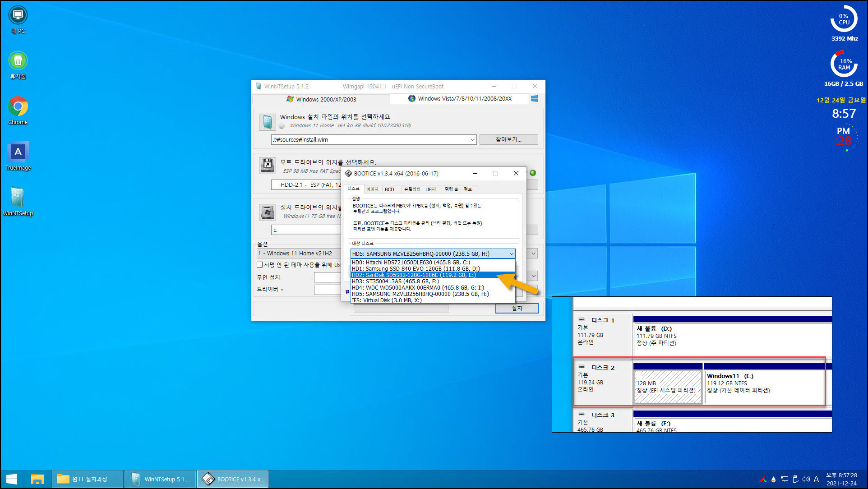Click the CPU usage gauge widget
The width and height of the screenshot is (868, 489).
844,19
